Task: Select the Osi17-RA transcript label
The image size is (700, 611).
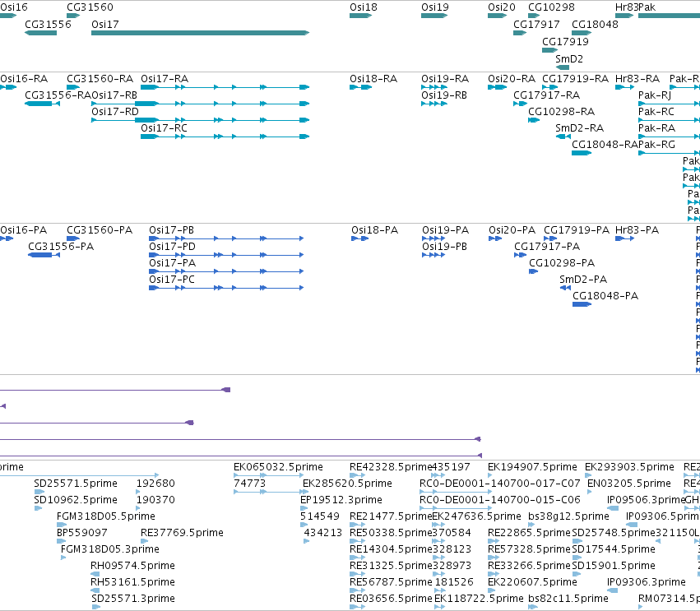Action: pyautogui.click(x=165, y=79)
